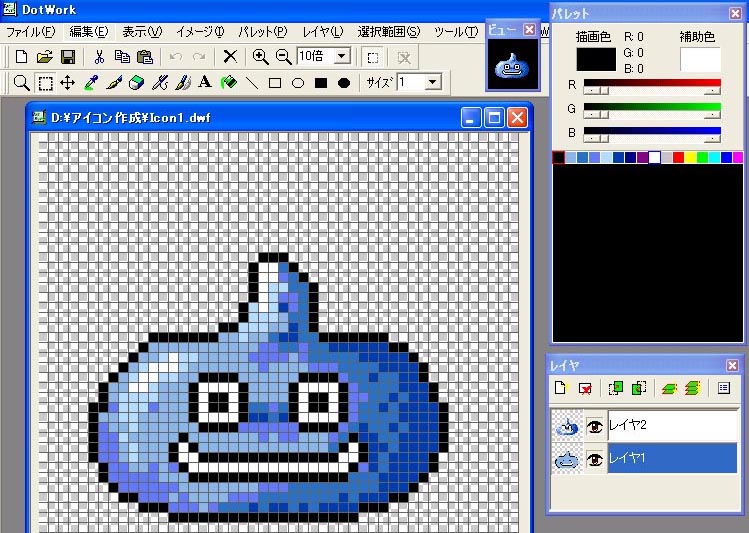Image resolution: width=749 pixels, height=533 pixels.
Task: Click the R red slider track
Action: 652,83
